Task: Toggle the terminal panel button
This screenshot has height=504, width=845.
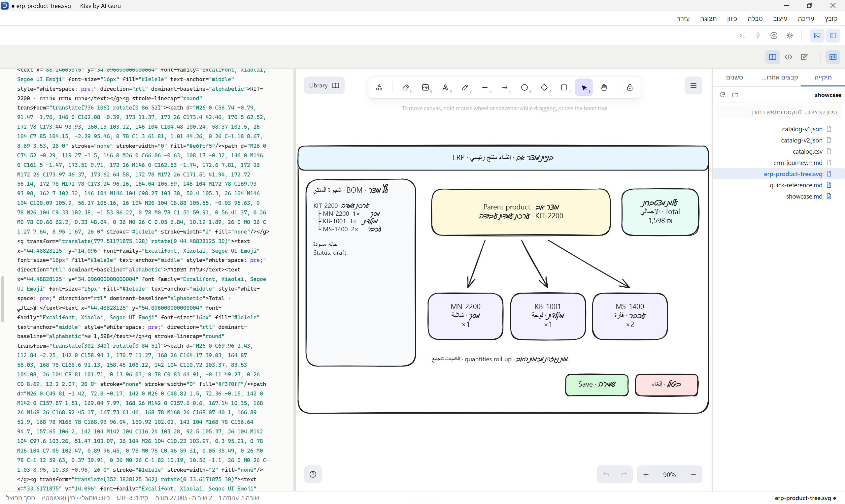Action: pyautogui.click(x=817, y=36)
